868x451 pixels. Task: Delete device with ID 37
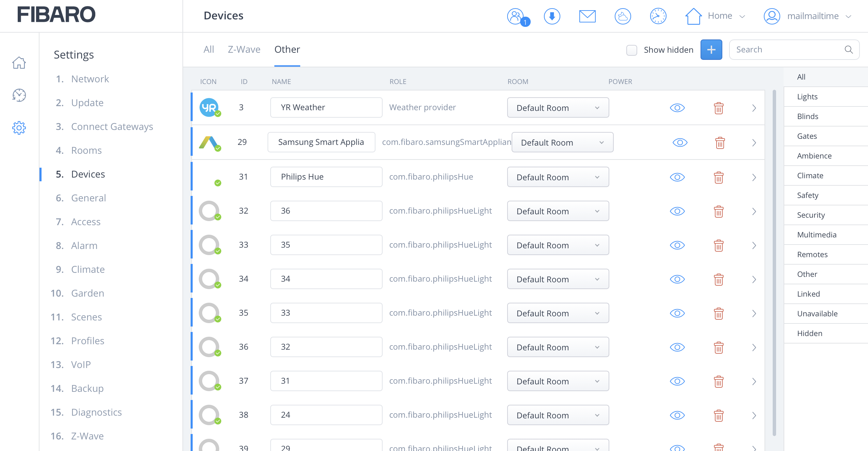coord(719,382)
